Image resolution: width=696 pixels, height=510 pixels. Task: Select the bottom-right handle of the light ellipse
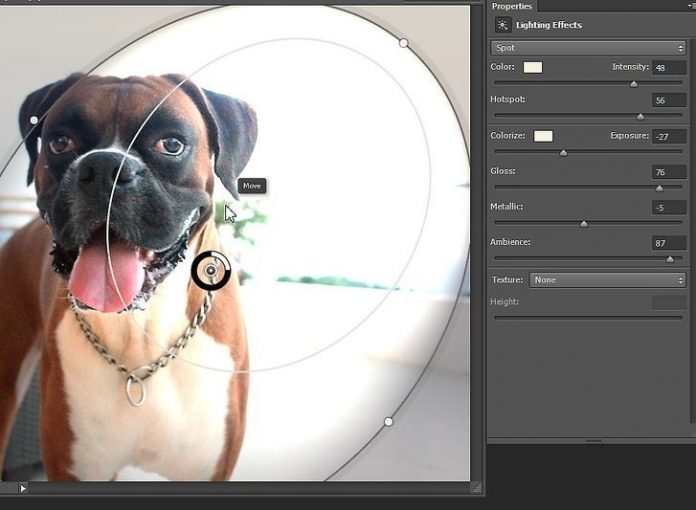389,422
